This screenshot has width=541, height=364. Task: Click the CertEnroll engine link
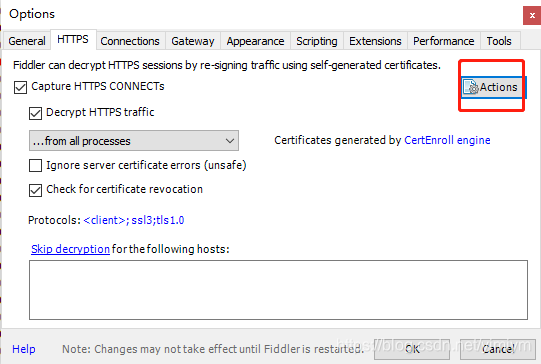click(x=447, y=140)
